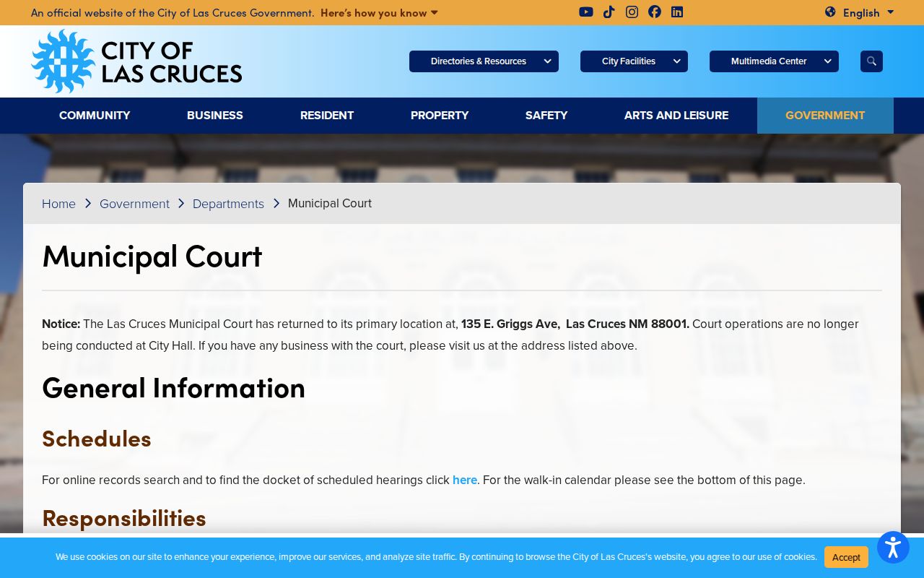Viewport: 924px width, 578px height.
Task: Expand the City Facilities dropdown
Action: click(634, 61)
